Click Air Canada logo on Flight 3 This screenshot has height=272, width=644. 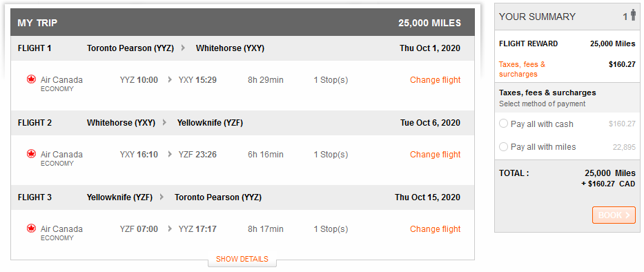31,229
